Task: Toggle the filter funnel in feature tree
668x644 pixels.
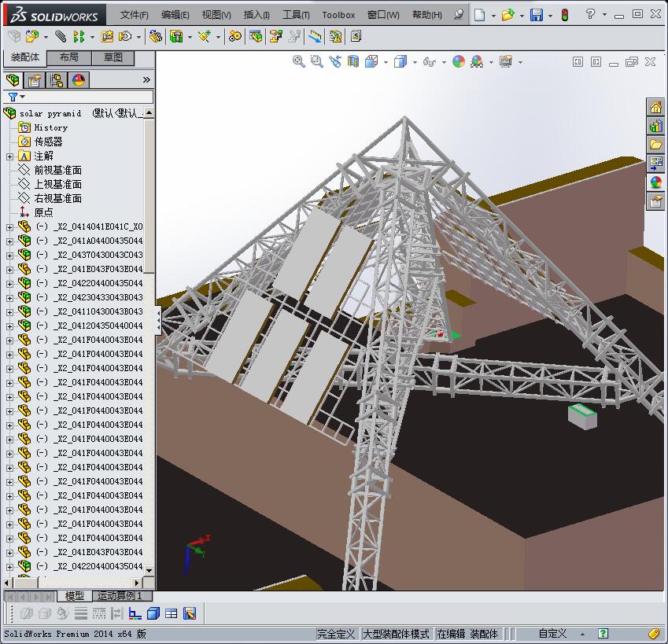Action: (13, 97)
